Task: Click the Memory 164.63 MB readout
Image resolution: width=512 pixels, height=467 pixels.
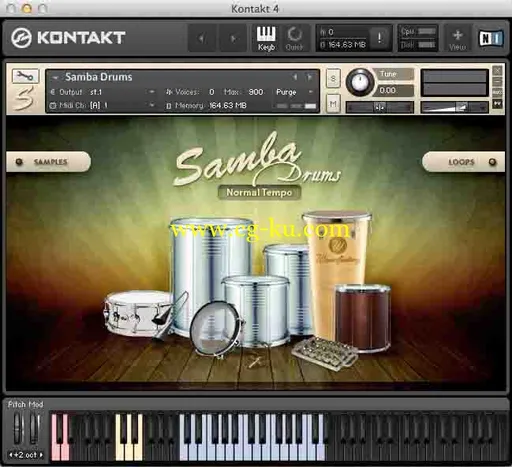Action: tap(228, 105)
